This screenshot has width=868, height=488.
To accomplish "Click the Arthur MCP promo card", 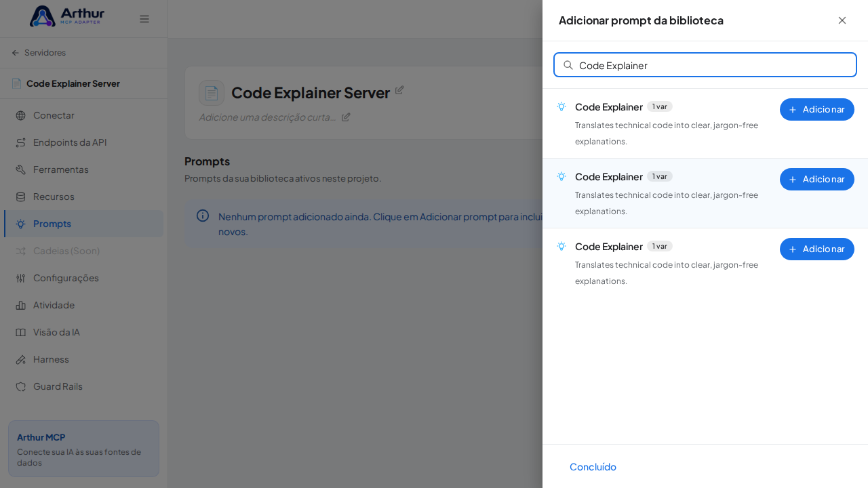I will point(83,448).
